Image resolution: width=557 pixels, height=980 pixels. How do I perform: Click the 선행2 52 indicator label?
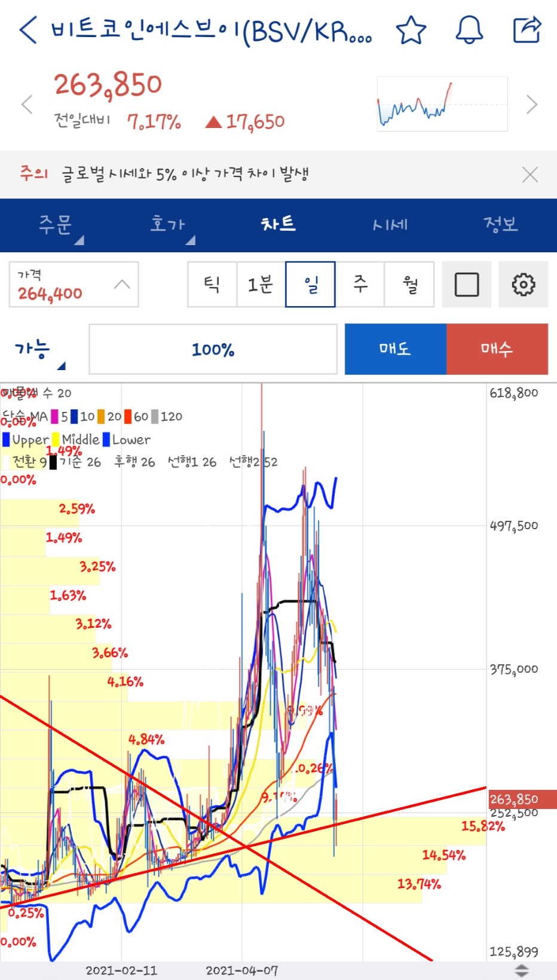(x=253, y=462)
